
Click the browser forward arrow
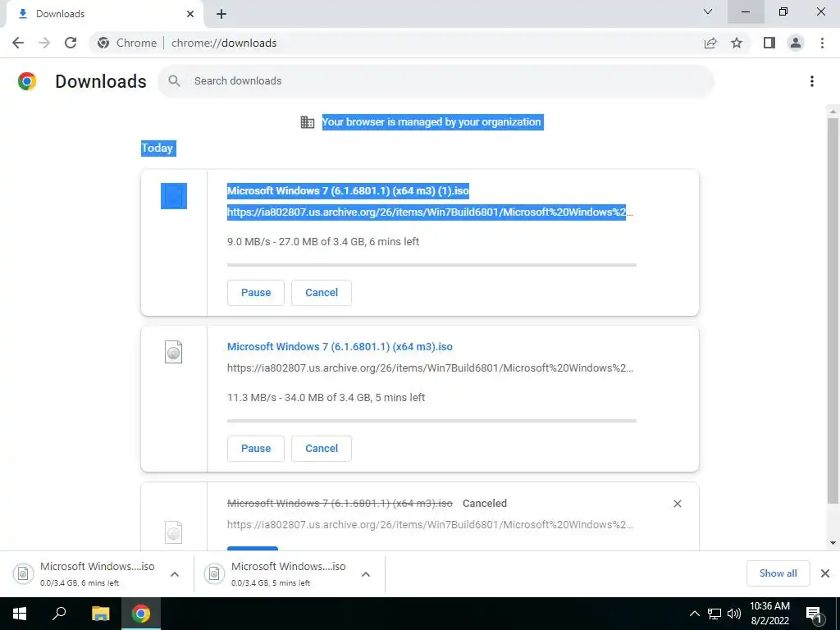pos(44,43)
